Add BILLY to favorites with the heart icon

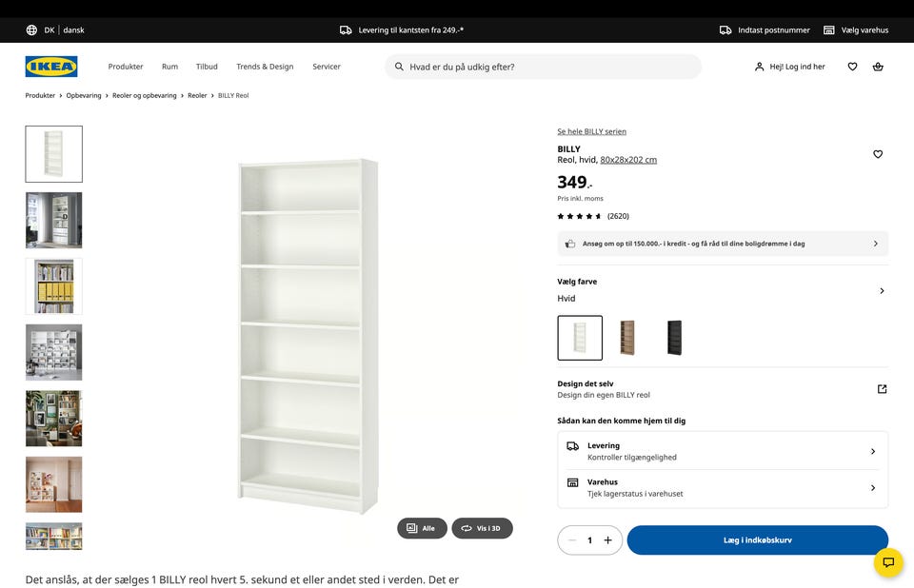878,154
